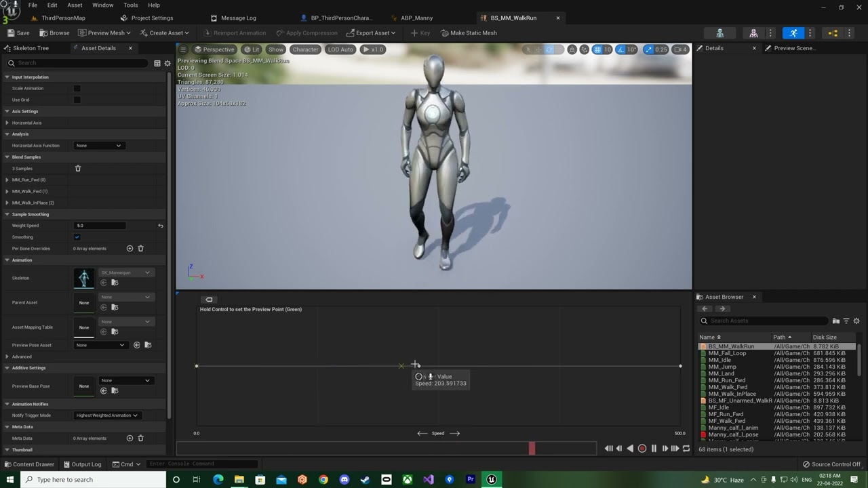Open the viewport hamburger options menu
The height and width of the screenshot is (488, 868).
click(182, 49)
